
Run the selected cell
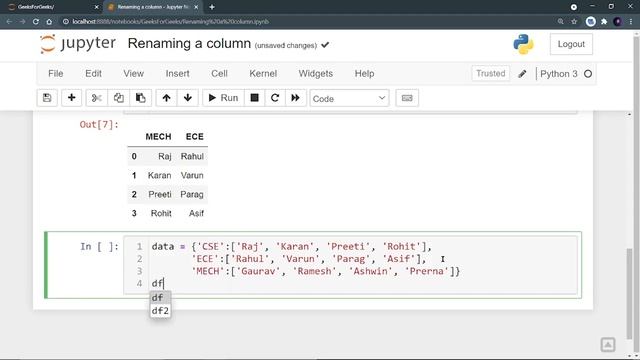point(223,98)
